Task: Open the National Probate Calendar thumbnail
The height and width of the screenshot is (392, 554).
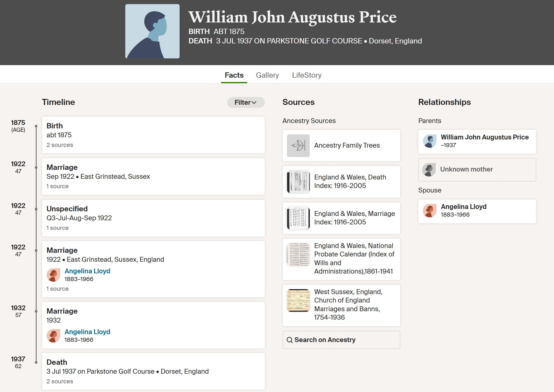Action: (298, 254)
